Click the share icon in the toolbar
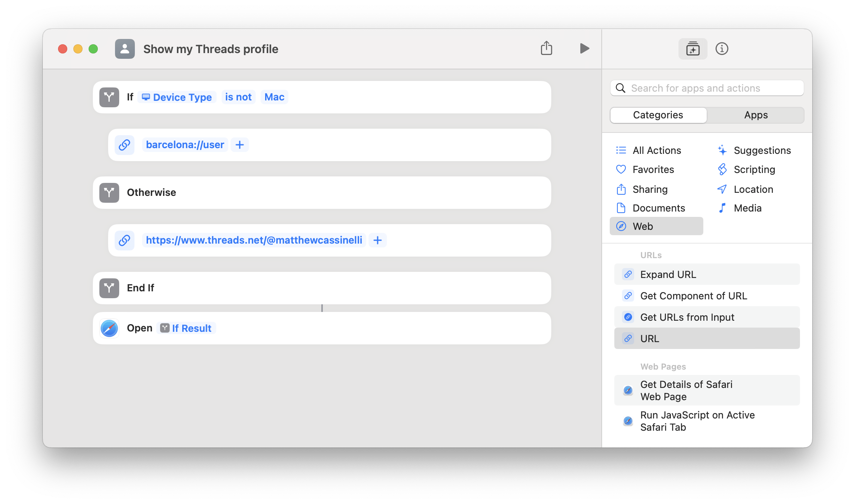Screen dimensions: 855x504 tap(546, 48)
